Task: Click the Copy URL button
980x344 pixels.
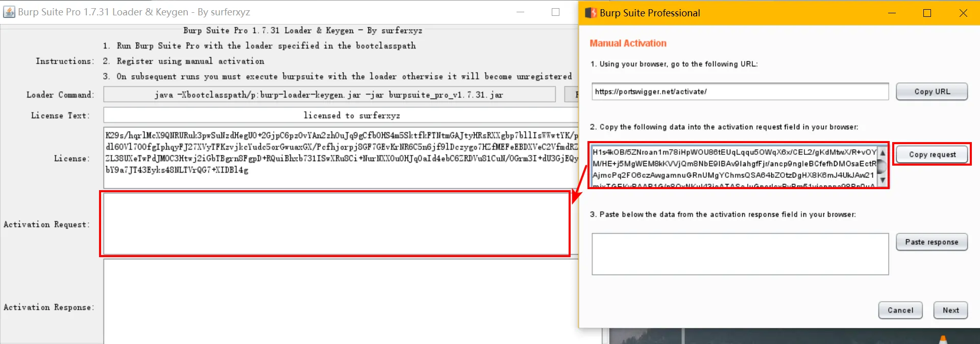Action: (932, 91)
